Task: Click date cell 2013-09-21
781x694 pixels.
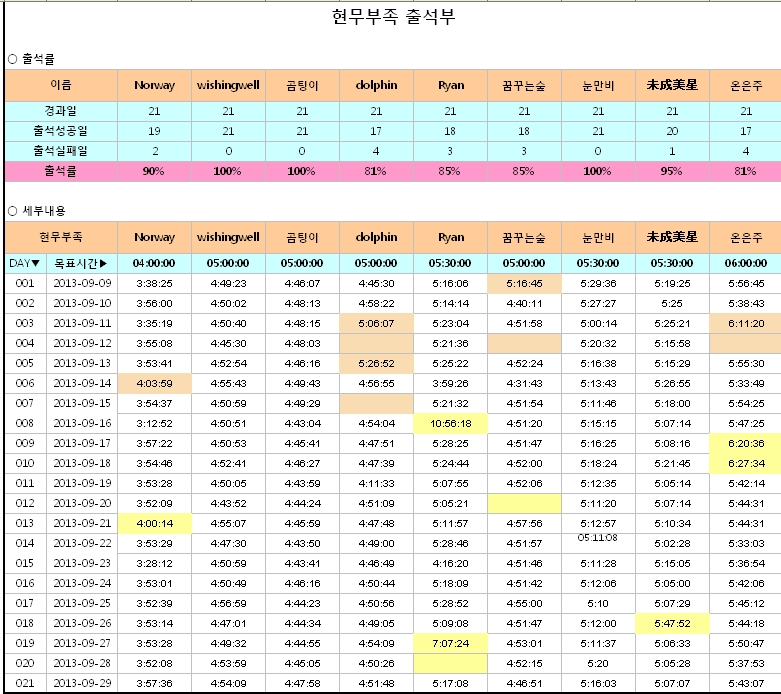Action: coord(82,523)
